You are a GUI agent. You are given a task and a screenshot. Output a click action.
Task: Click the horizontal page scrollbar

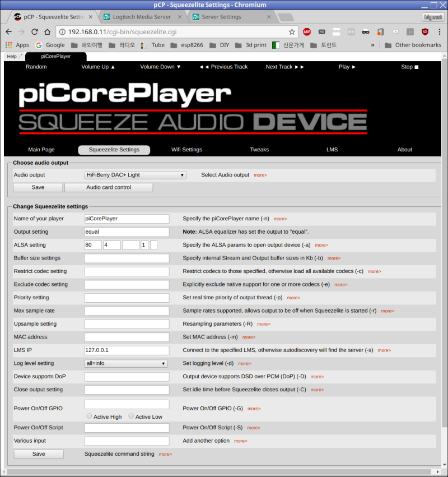(219, 472)
